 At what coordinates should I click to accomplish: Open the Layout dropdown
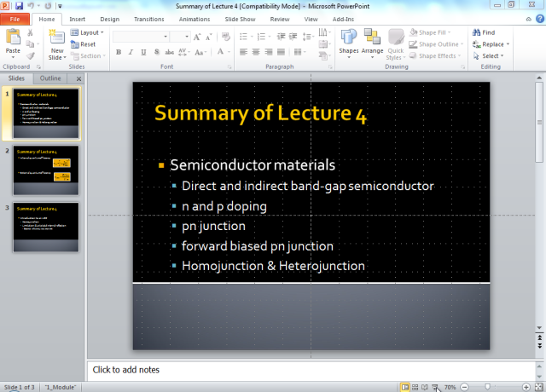[87, 32]
